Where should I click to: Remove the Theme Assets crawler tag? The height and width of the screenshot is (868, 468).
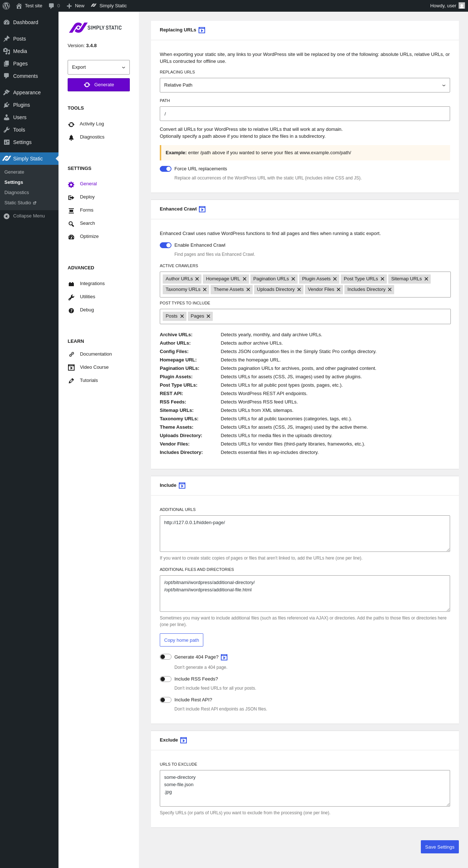tap(248, 289)
